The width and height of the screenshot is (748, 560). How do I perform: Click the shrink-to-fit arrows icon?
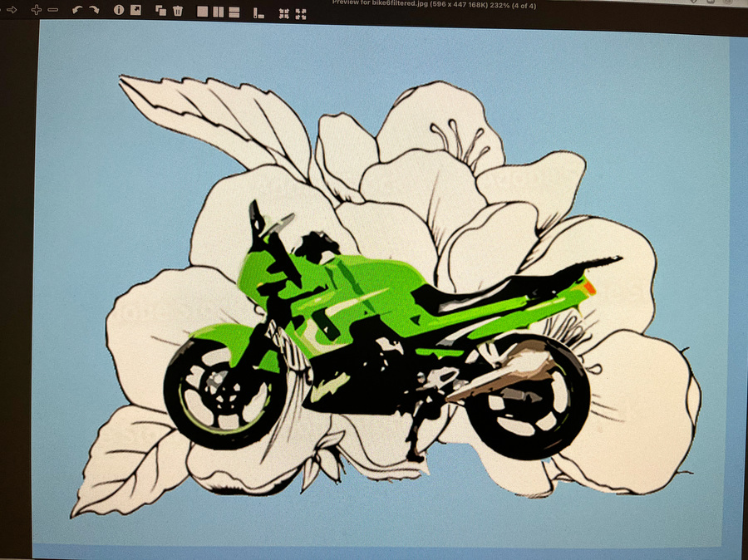(x=283, y=12)
